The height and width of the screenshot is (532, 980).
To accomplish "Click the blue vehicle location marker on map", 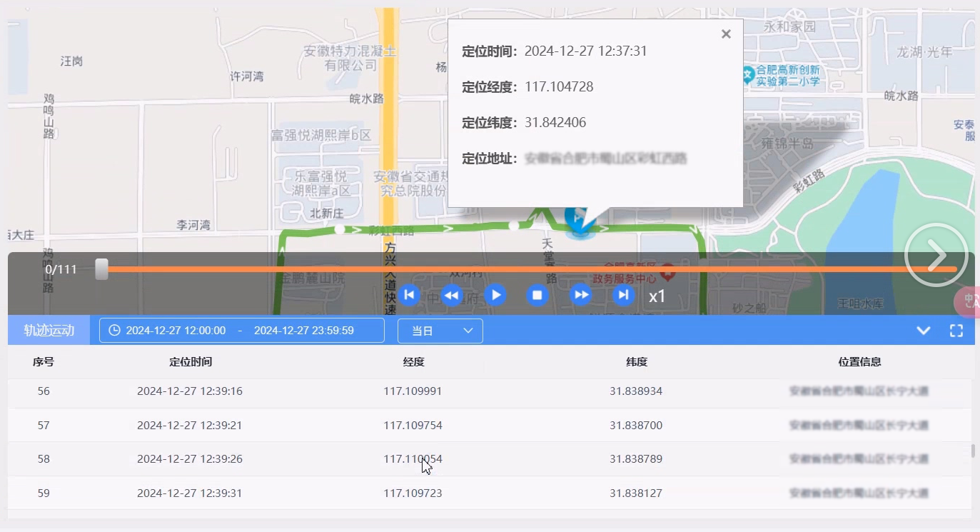I will 579,219.
